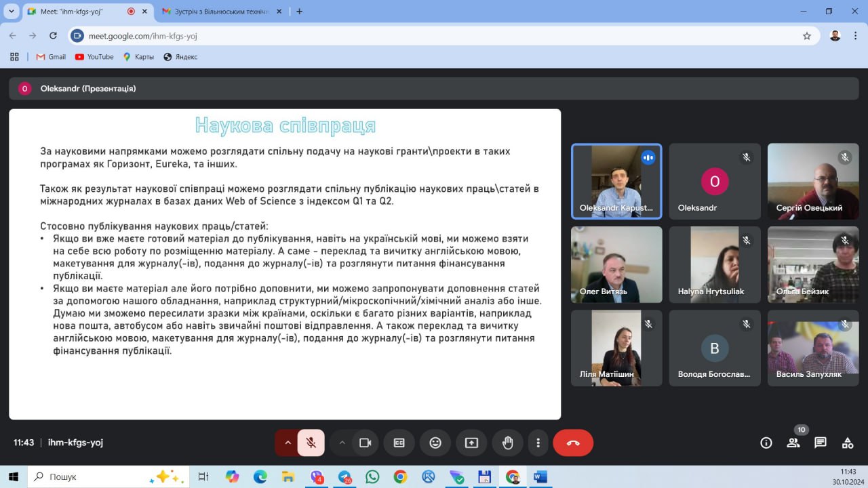
Task: Open a new browser tab
Action: [x=300, y=12]
